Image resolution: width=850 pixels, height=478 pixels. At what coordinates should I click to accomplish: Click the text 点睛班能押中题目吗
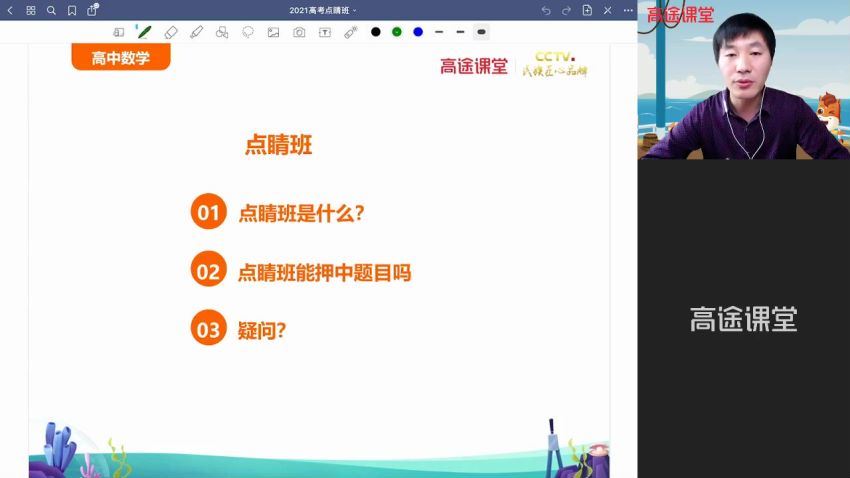click(x=325, y=272)
